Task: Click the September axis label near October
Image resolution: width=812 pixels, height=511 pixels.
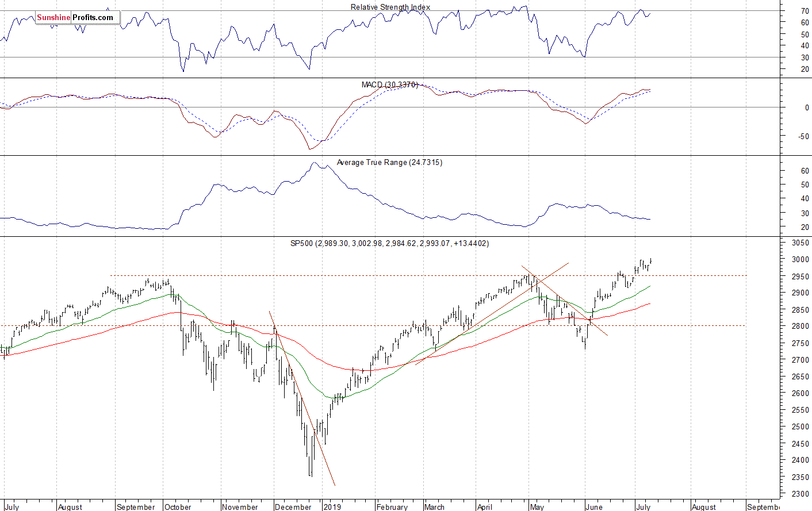Action: click(x=136, y=507)
